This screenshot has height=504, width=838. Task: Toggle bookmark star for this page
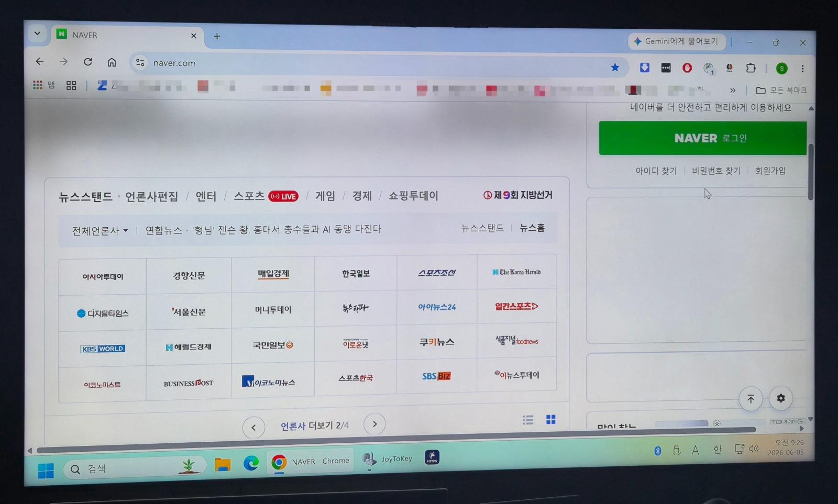pyautogui.click(x=615, y=67)
